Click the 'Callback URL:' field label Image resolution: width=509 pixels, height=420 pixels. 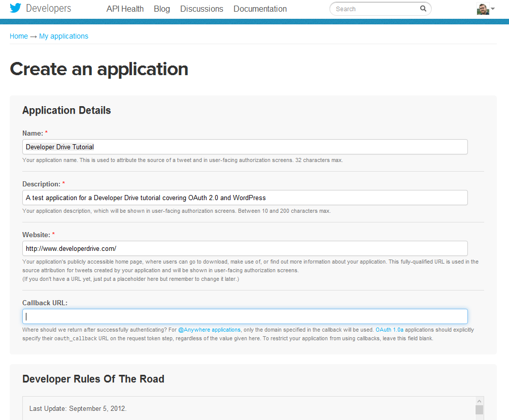[x=45, y=303]
